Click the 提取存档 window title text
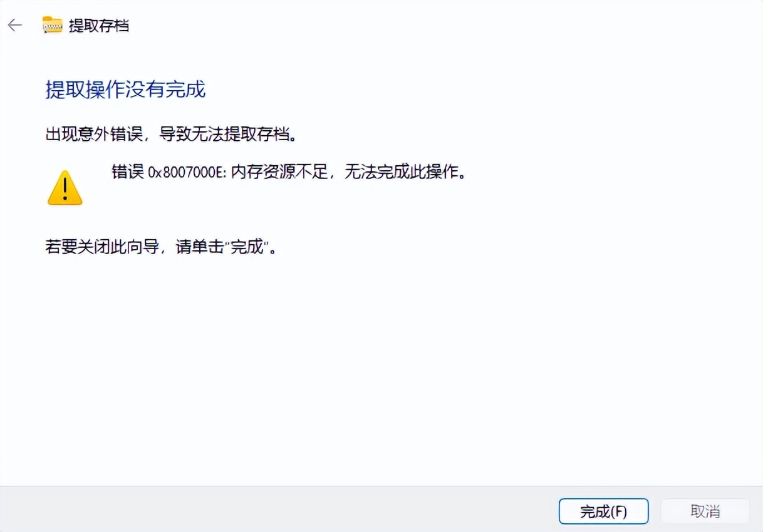Viewport: 763px width, 532px height. tap(99, 26)
